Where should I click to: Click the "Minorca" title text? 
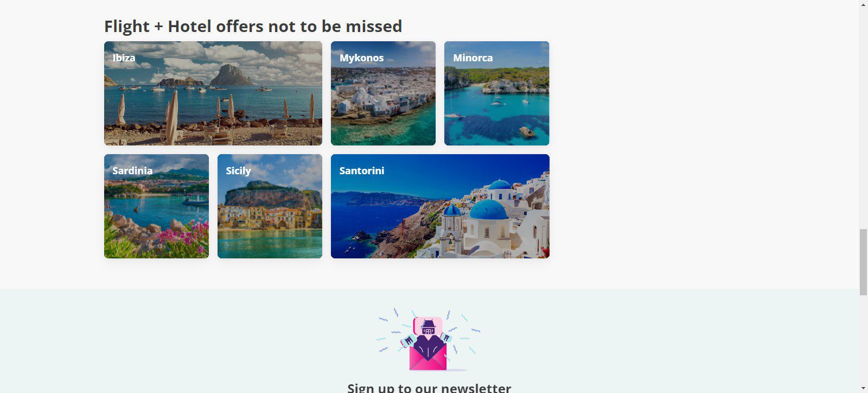pyautogui.click(x=473, y=58)
